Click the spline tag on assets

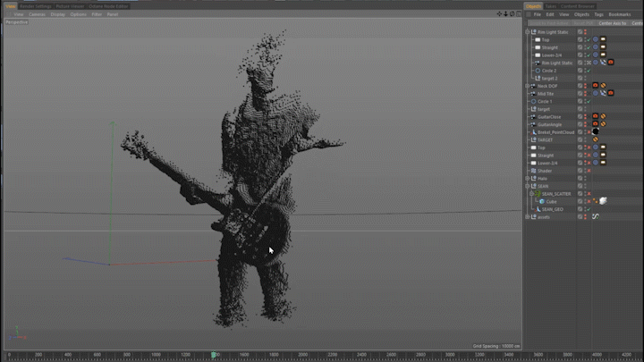pyautogui.click(x=595, y=216)
